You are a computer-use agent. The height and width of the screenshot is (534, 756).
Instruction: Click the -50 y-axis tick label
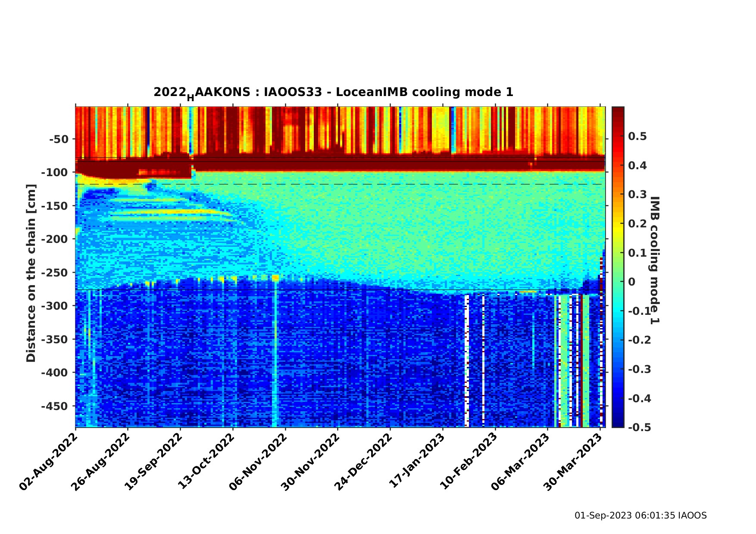pos(58,139)
